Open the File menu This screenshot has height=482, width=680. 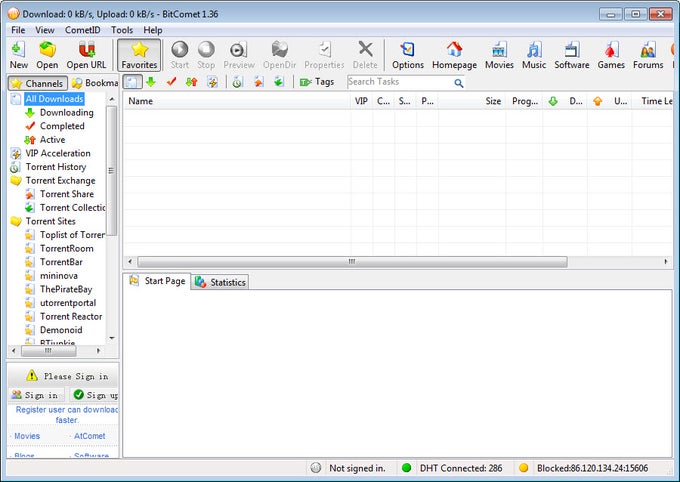pos(18,30)
